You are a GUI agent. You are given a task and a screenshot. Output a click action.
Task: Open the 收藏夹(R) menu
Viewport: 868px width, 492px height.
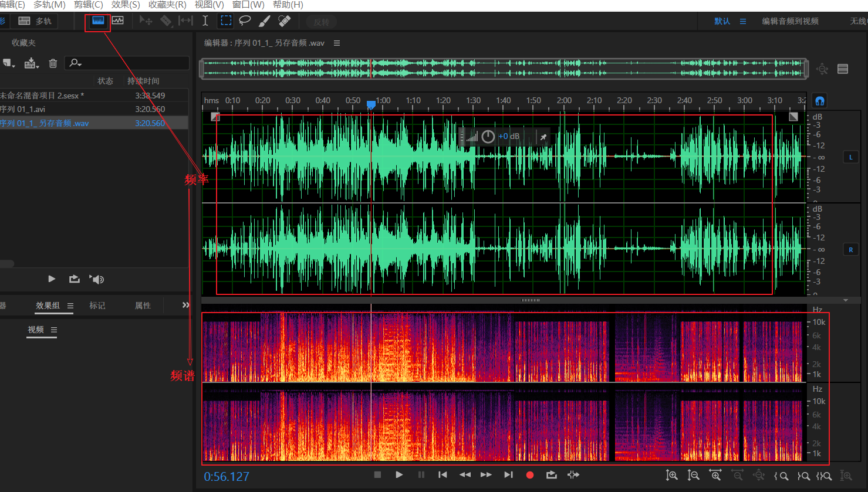point(167,5)
